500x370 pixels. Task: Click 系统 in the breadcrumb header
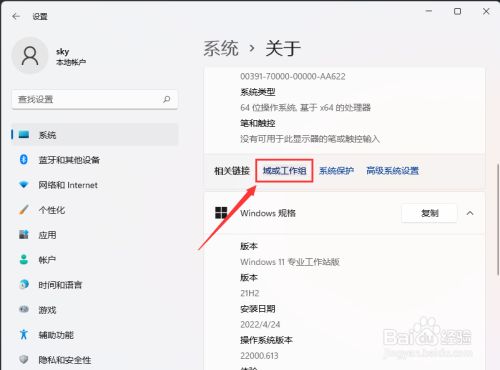pyautogui.click(x=221, y=48)
